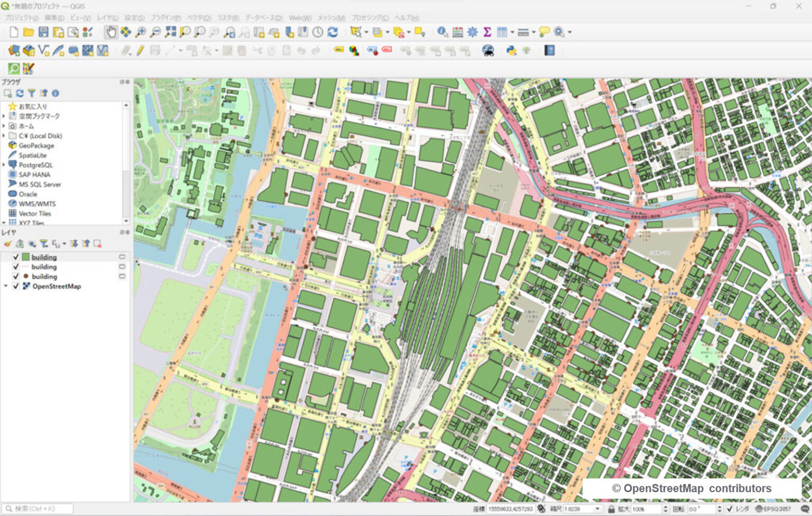The width and height of the screenshot is (812, 516).
Task: Disable the レンダ checkbox in the status bar
Action: pos(730,510)
